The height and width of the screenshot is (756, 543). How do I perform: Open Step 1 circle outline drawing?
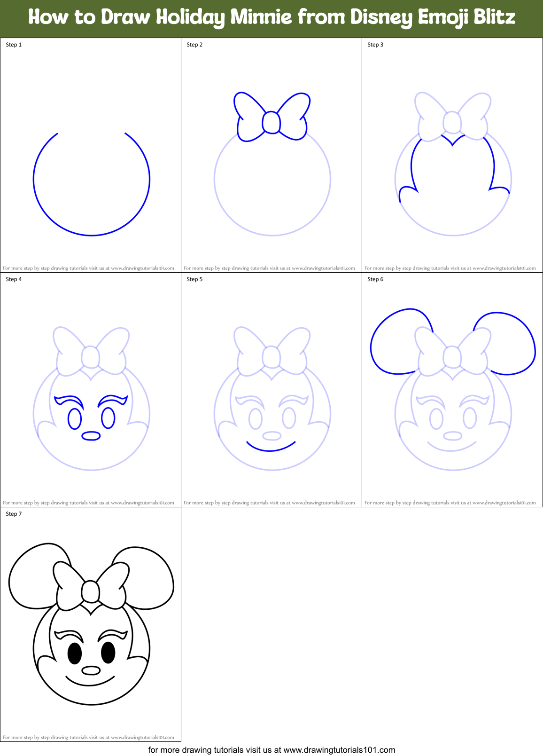[x=92, y=184]
